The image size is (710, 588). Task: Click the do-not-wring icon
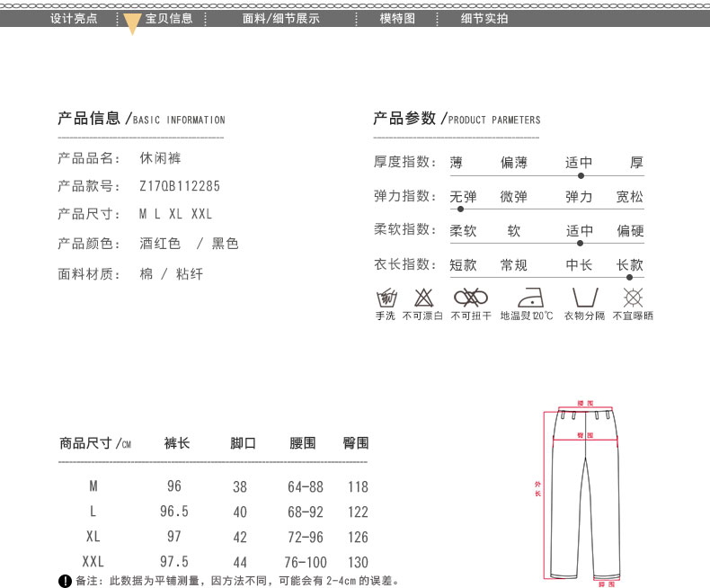point(470,297)
